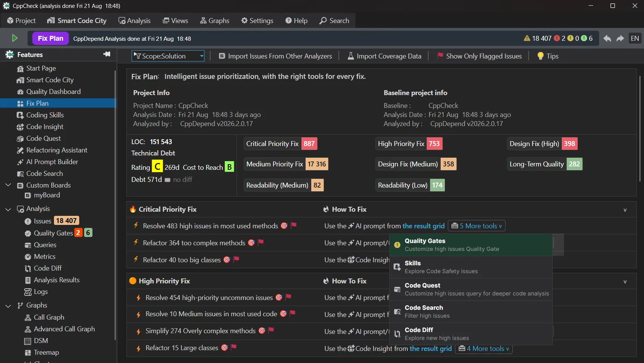
Task: Expand 5 More tools dropdown
Action: point(476,226)
